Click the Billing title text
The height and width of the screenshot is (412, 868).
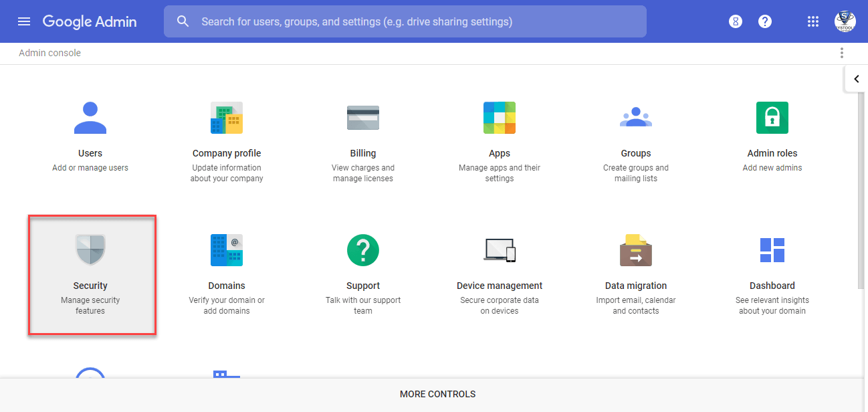(x=363, y=153)
